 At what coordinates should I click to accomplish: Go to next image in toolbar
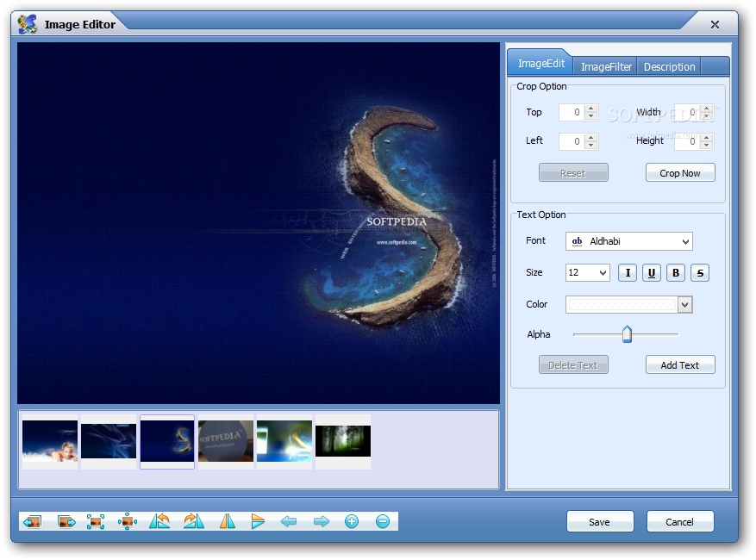click(66, 521)
